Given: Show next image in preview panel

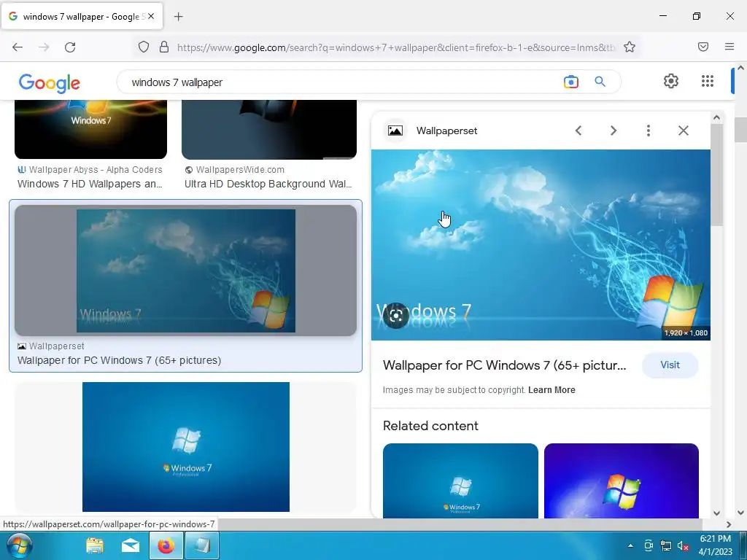Looking at the screenshot, I should (614, 131).
